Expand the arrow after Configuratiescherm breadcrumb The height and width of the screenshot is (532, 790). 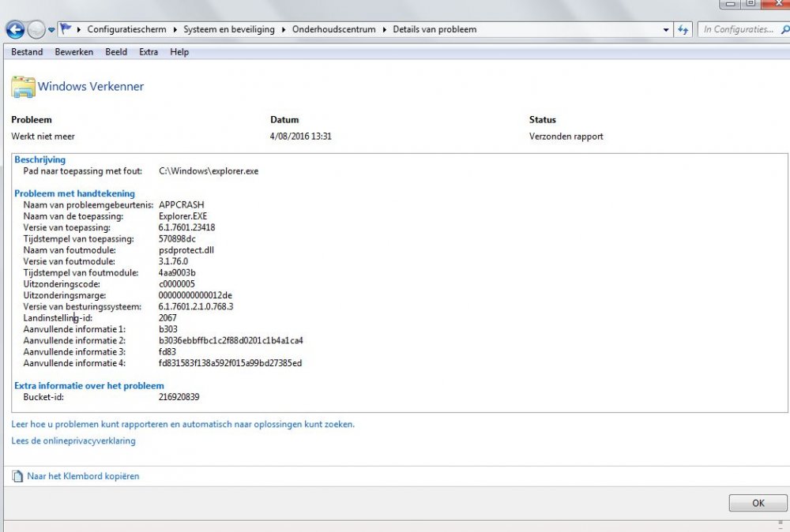point(175,30)
